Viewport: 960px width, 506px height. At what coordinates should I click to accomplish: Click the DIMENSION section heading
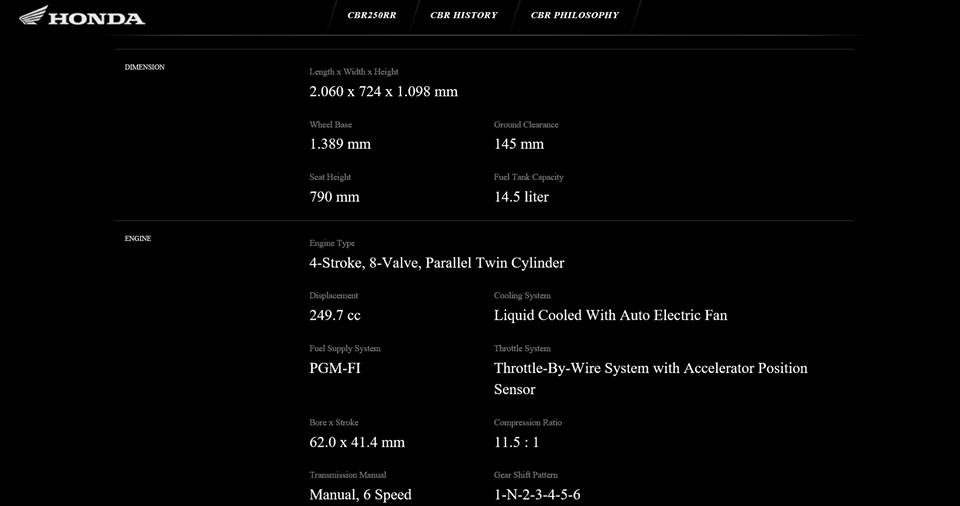(x=144, y=67)
